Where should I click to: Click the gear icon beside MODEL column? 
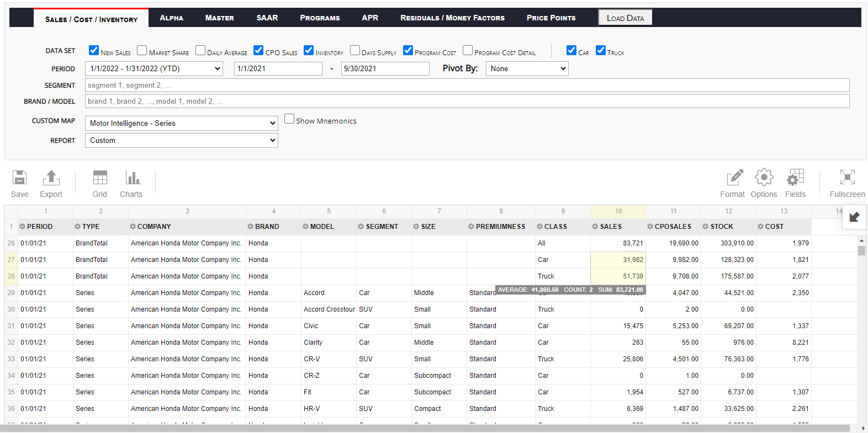point(306,227)
